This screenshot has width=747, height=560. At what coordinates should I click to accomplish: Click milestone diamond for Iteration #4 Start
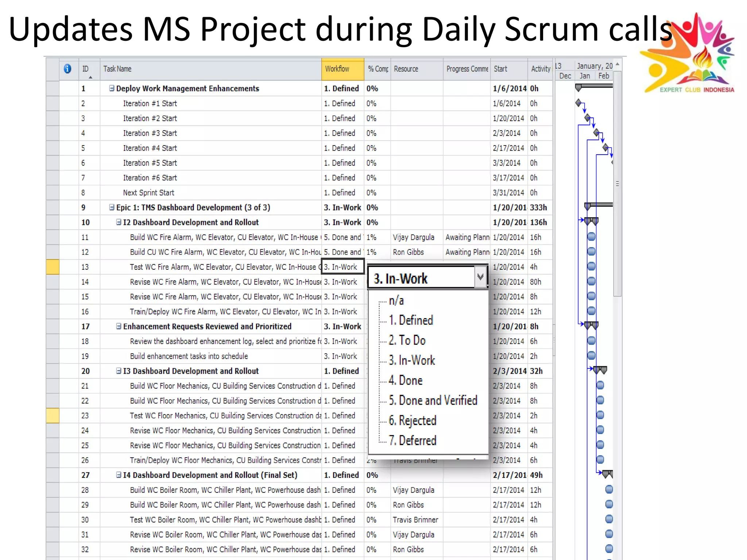click(x=605, y=148)
